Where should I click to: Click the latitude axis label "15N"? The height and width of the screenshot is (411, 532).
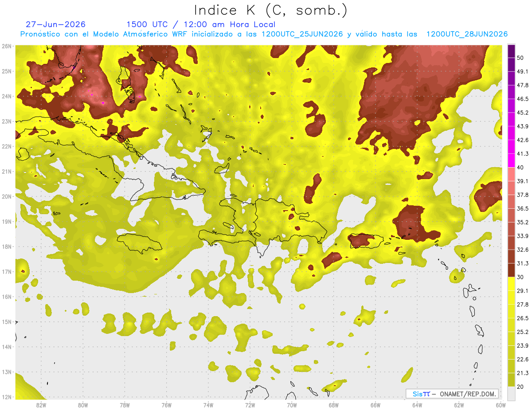pyautogui.click(x=7, y=321)
